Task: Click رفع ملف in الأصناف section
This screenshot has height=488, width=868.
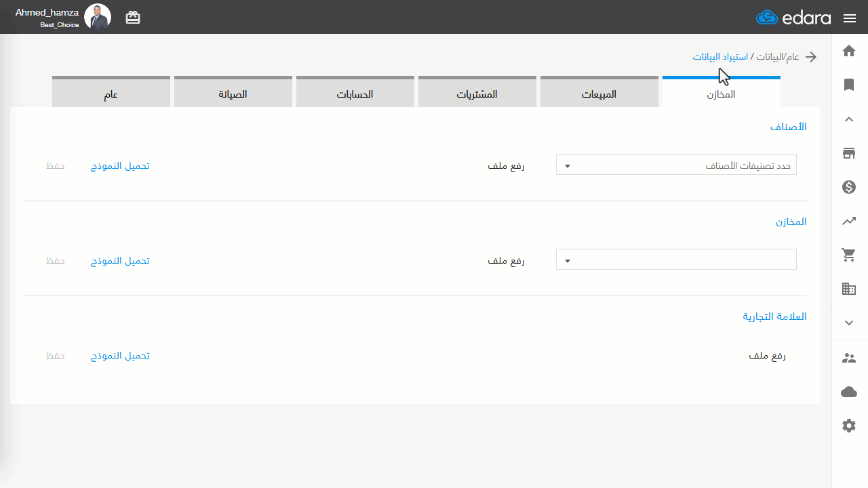Action: pyautogui.click(x=507, y=166)
